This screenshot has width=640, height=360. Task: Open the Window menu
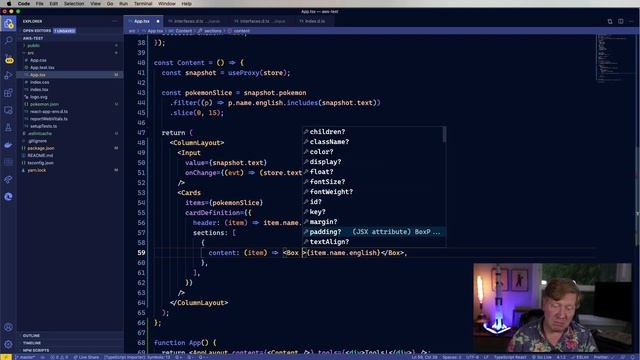click(167, 3)
